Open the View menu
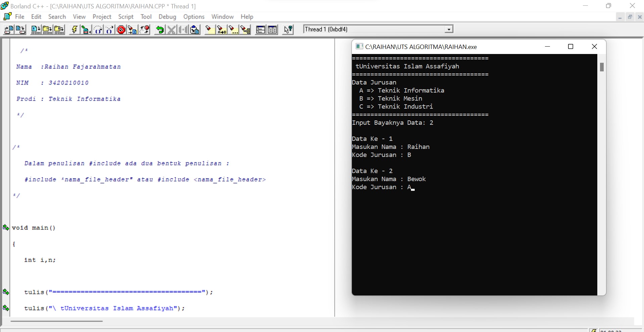Image resolution: width=644 pixels, height=332 pixels. (79, 16)
